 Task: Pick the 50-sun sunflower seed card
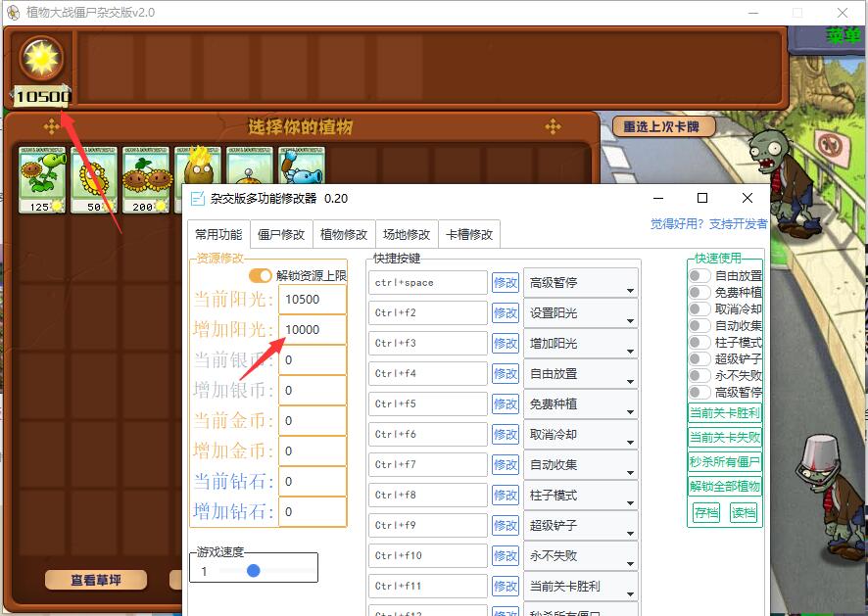94,180
